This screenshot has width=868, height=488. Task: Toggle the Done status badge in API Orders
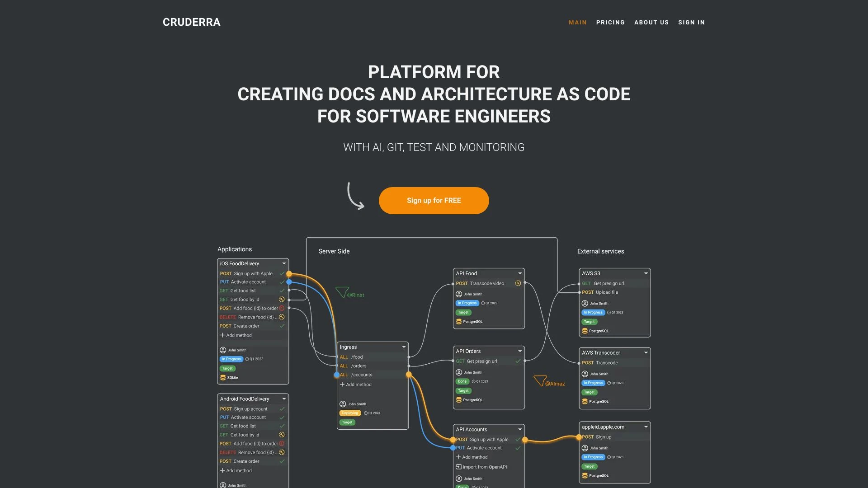pos(462,381)
